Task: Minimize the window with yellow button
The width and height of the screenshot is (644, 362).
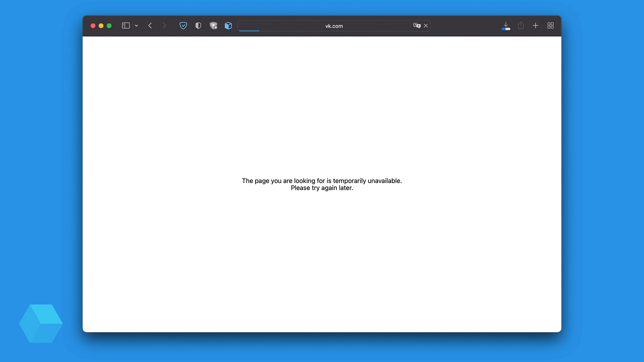Action: (101, 26)
